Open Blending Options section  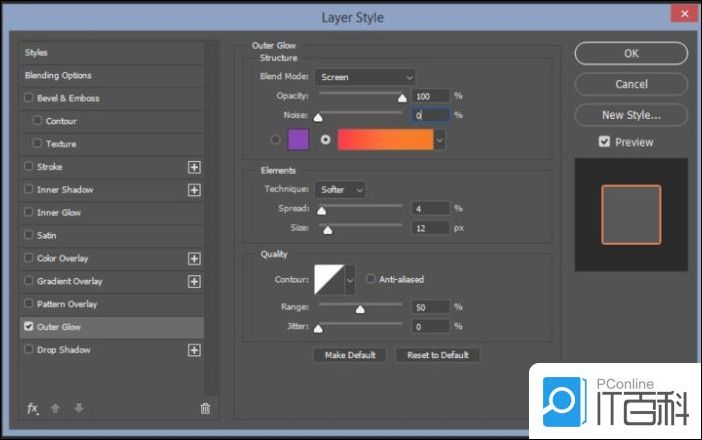(x=111, y=76)
